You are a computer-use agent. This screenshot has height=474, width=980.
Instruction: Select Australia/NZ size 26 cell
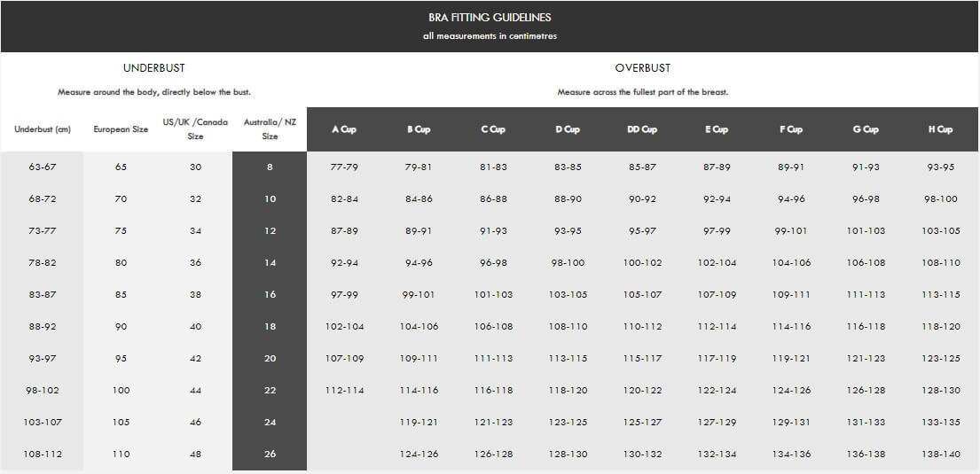(x=270, y=455)
